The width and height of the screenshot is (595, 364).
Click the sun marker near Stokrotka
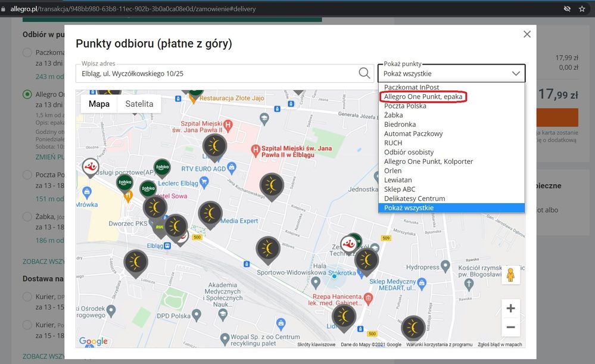pos(366,261)
